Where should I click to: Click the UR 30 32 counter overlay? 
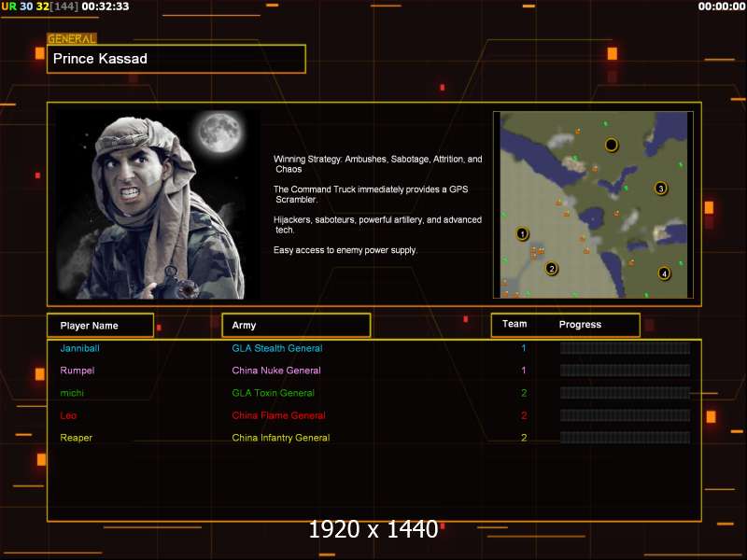(x=39, y=7)
